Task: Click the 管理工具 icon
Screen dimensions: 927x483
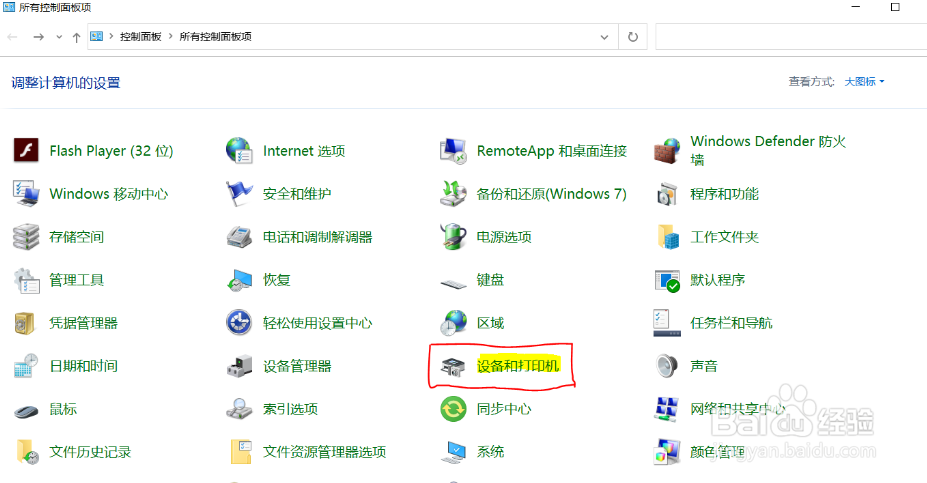Action: (26, 280)
